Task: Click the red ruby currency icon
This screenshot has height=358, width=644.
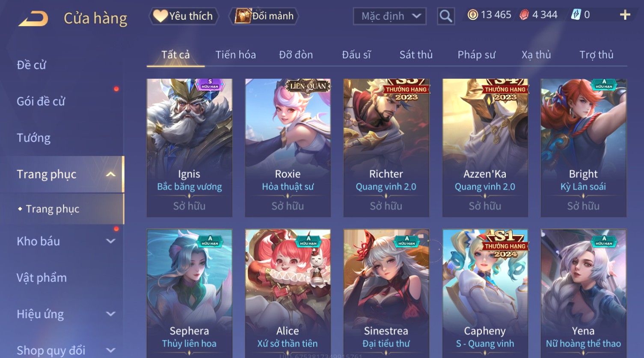Action: [x=524, y=15]
